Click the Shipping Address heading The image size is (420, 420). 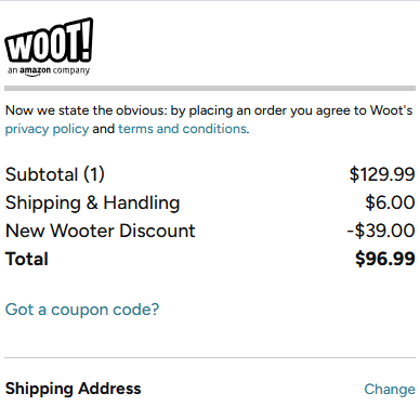73,389
